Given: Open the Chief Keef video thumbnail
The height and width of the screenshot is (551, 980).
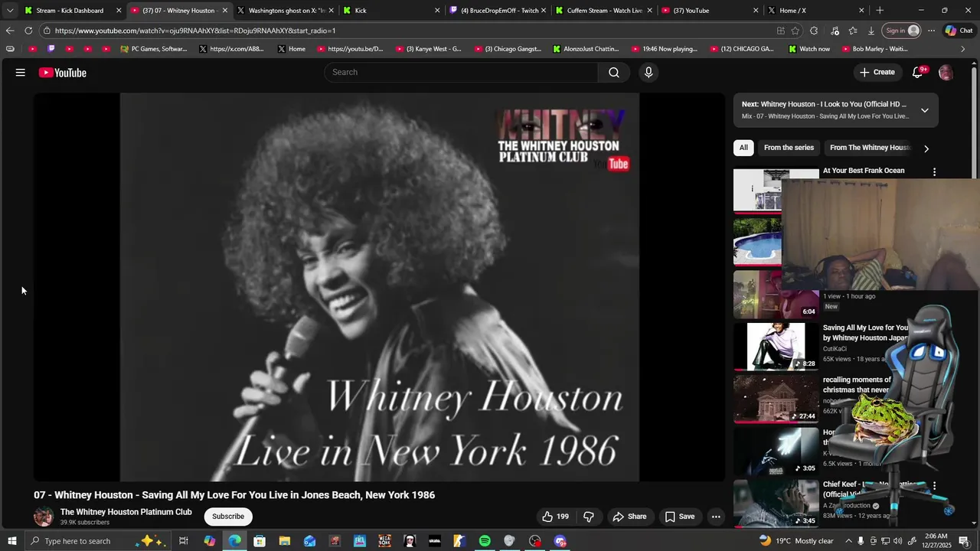Looking at the screenshot, I should point(776,504).
